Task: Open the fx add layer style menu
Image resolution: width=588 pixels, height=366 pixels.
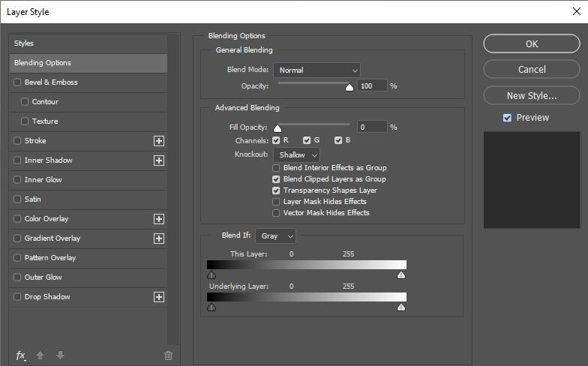Action: 21,355
